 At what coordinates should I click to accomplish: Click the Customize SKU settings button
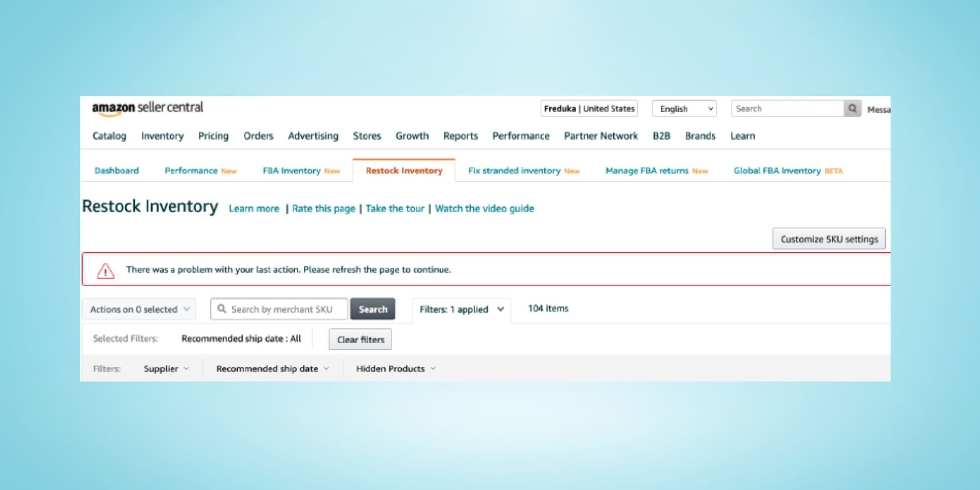[x=829, y=239]
